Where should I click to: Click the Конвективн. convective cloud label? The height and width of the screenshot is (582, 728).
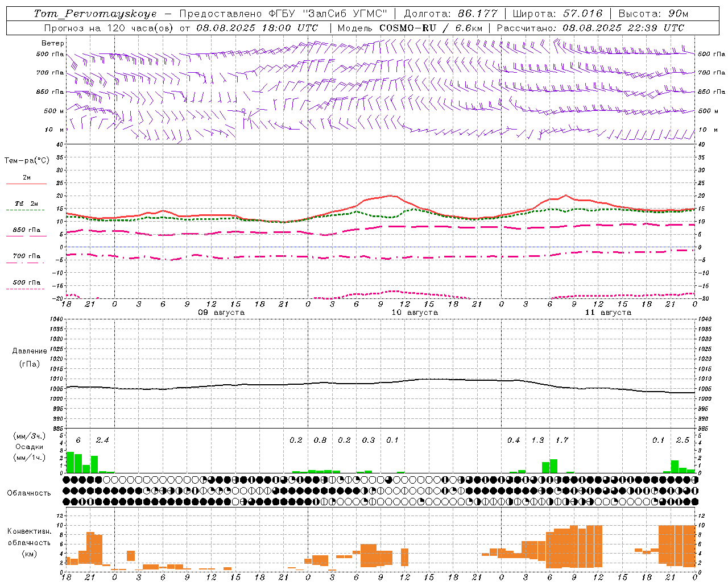click(x=30, y=531)
